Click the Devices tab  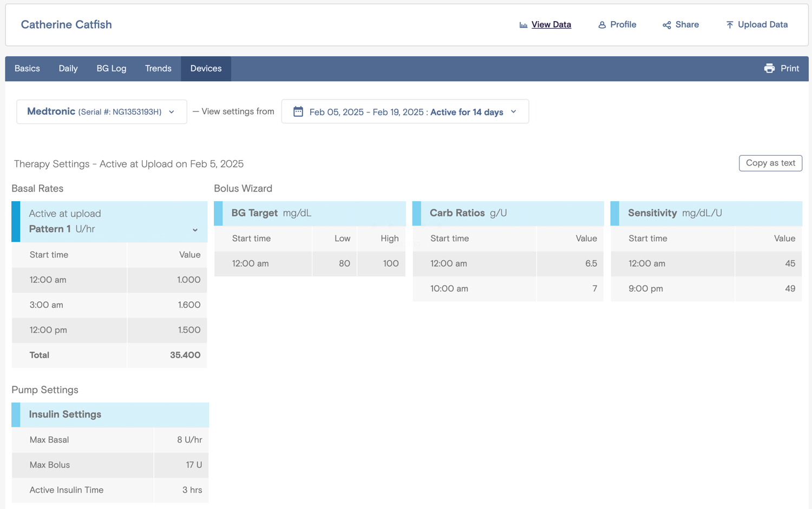(206, 69)
